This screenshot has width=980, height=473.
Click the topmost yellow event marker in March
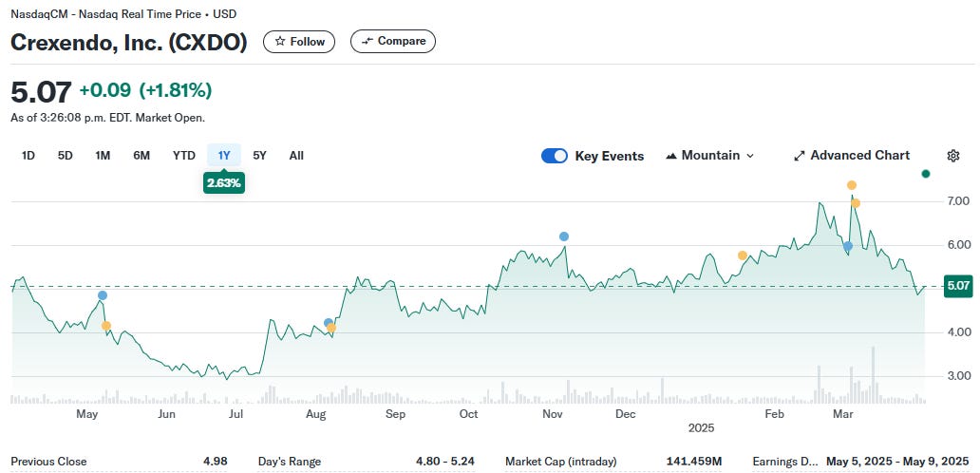851,185
